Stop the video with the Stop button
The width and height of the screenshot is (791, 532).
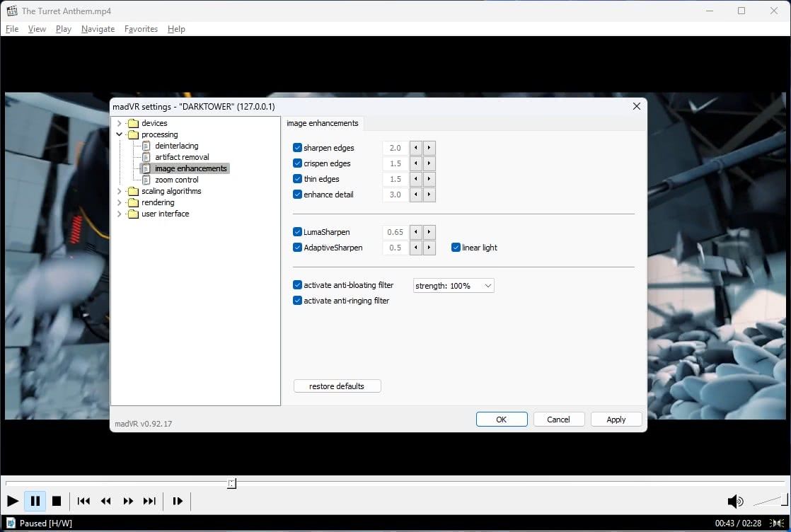click(x=57, y=501)
